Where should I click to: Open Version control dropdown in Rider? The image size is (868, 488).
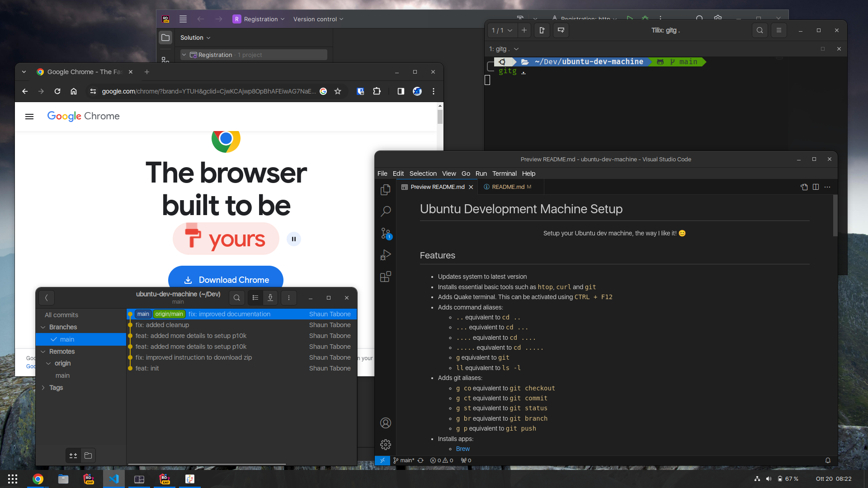(318, 19)
